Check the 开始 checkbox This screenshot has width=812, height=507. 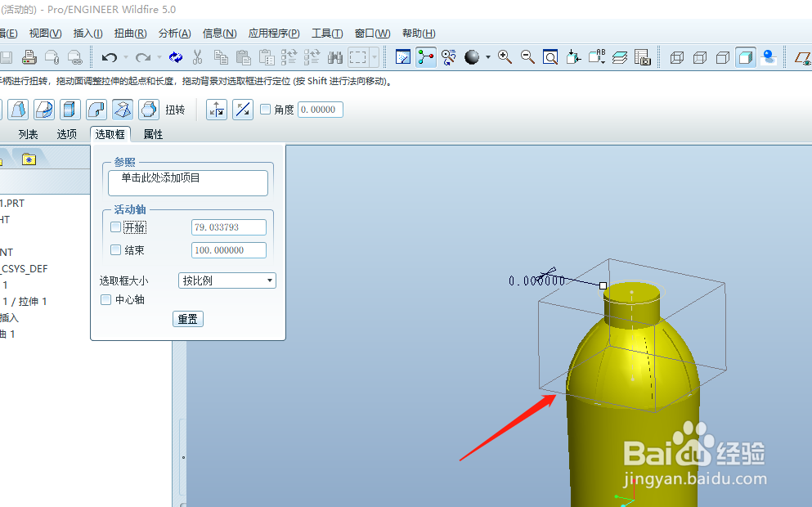tap(116, 227)
